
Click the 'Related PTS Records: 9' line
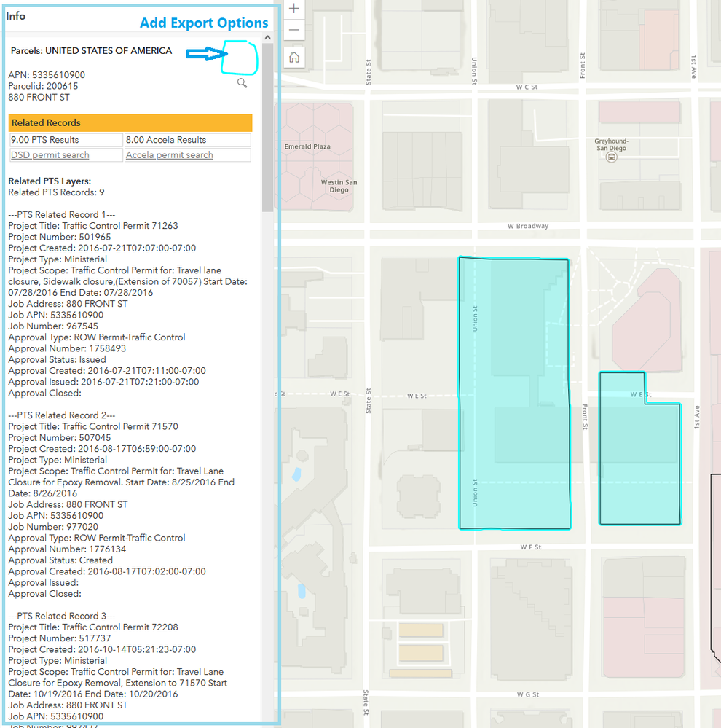(56, 192)
